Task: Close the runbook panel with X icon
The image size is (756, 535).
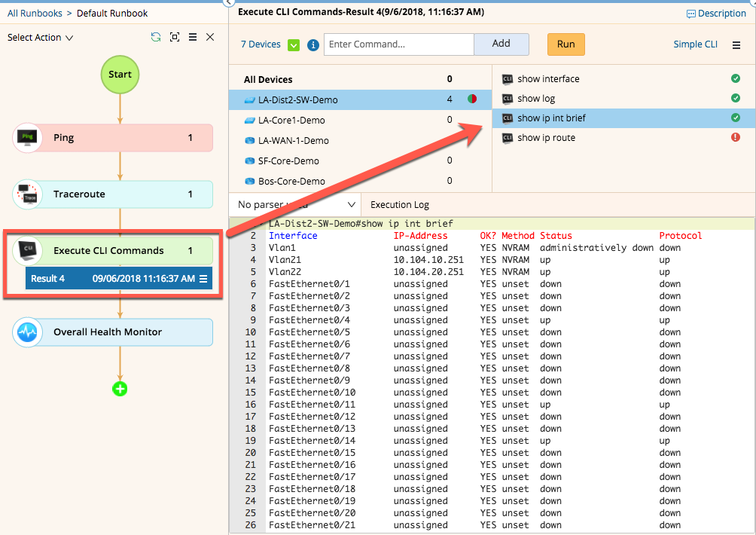Action: (210, 37)
